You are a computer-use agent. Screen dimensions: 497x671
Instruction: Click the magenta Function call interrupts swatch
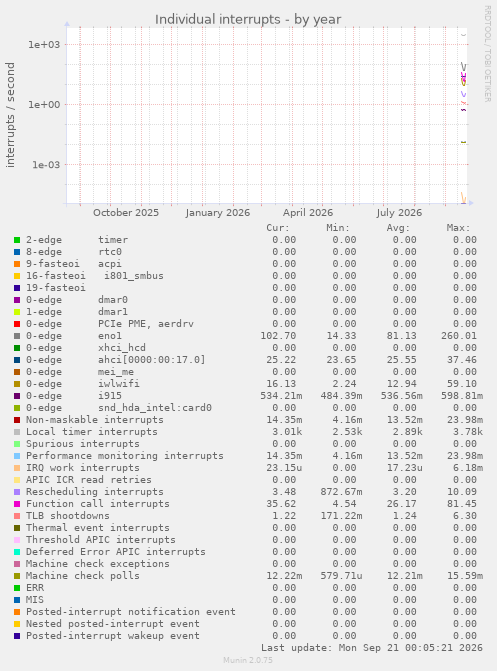pyautogui.click(x=17, y=504)
